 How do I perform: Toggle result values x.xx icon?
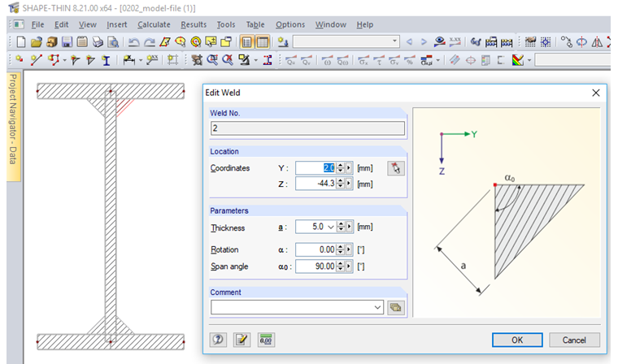pos(455,41)
